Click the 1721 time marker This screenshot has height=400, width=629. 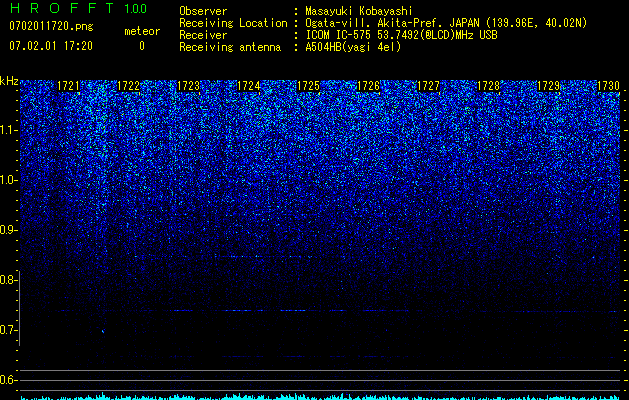pyautogui.click(x=68, y=86)
